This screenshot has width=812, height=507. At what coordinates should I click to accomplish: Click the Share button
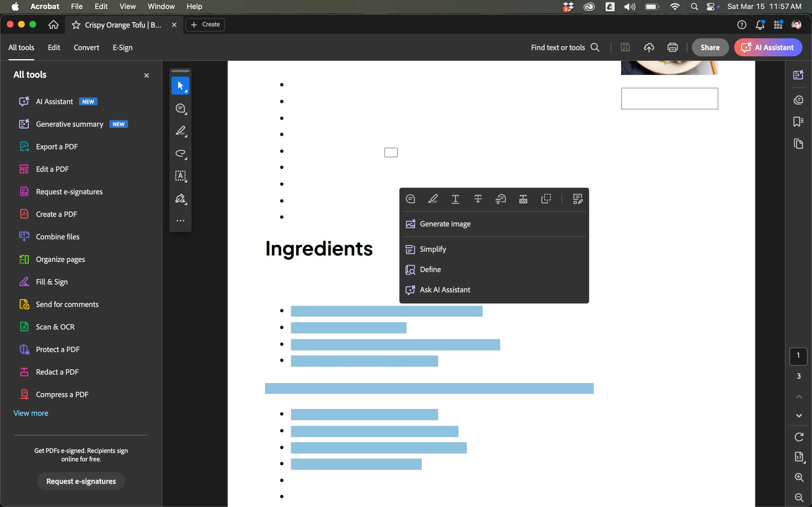[710, 47]
